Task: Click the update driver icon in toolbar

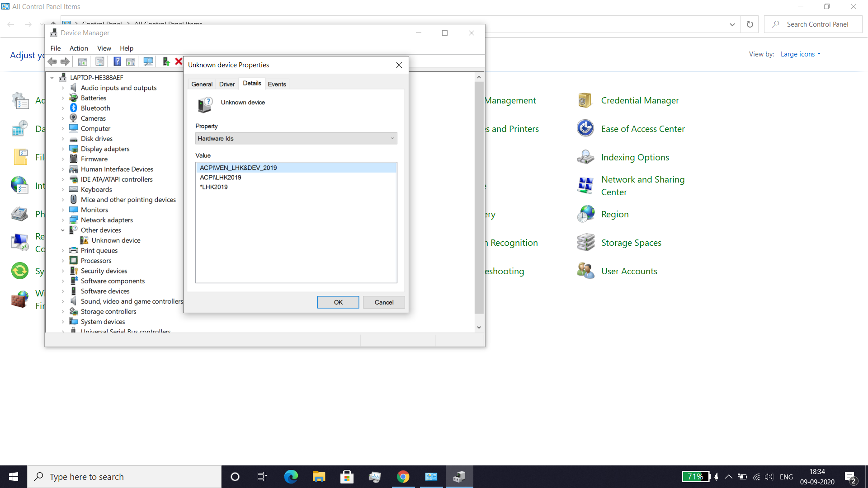Action: click(x=166, y=61)
